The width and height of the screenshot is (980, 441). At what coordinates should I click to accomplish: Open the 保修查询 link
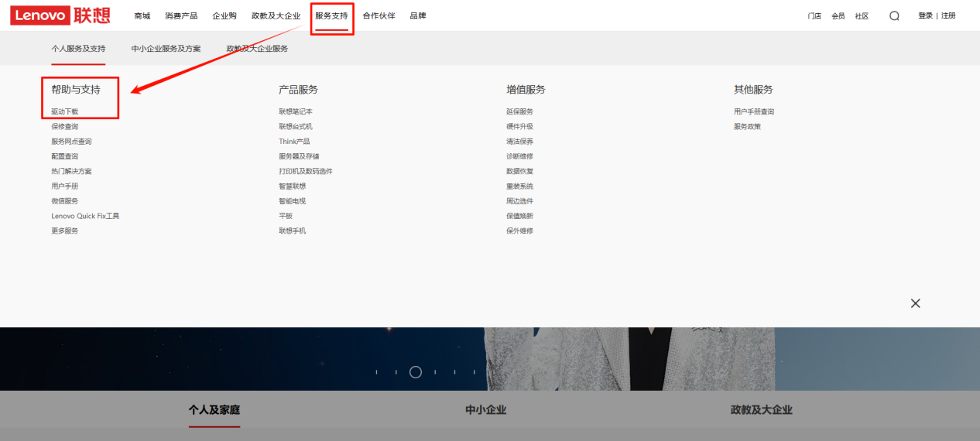pos(65,126)
